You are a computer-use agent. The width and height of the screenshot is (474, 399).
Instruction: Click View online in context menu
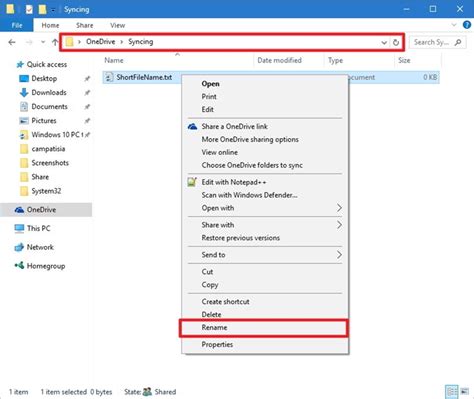pos(265,152)
